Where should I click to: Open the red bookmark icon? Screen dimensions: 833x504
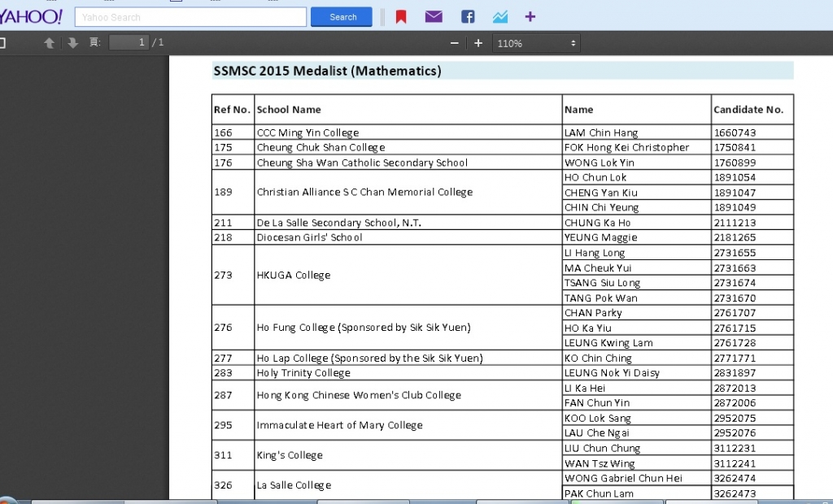401,17
